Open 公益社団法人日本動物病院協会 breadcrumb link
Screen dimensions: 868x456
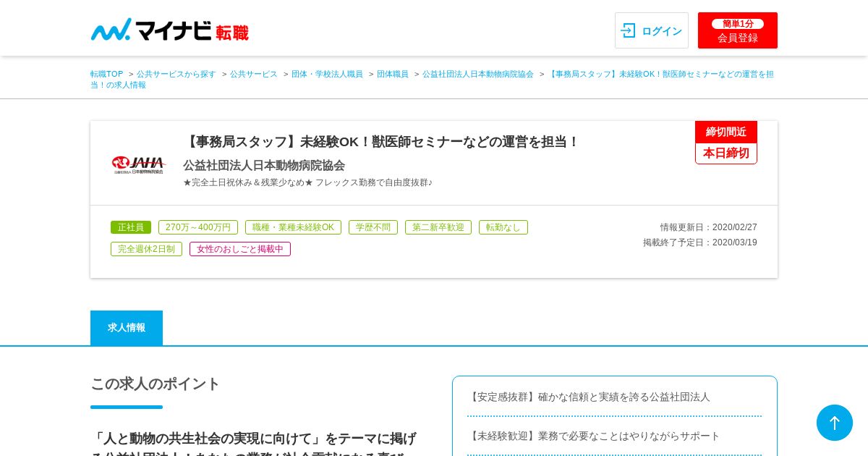(478, 74)
